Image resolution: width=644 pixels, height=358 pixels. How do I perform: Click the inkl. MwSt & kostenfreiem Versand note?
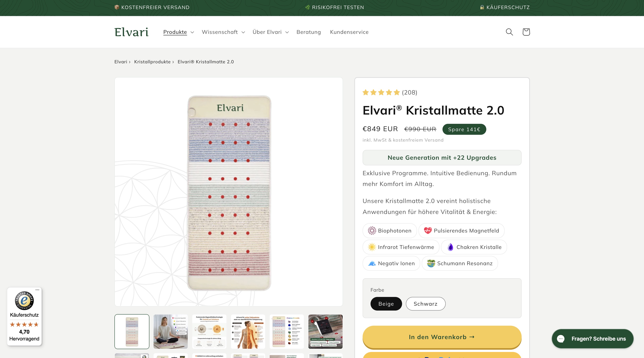pyautogui.click(x=403, y=140)
